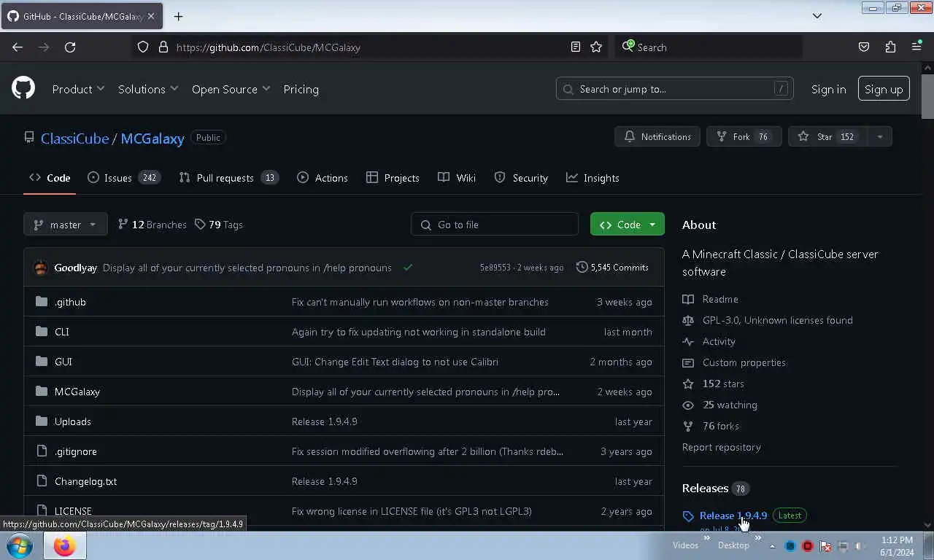
Task: Show hidden system tray icons arrow
Action: pyautogui.click(x=772, y=545)
